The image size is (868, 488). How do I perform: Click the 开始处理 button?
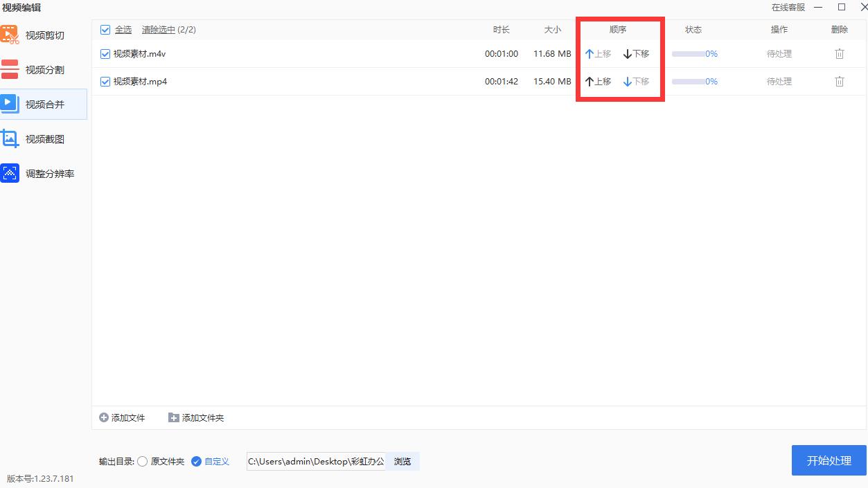coord(829,460)
